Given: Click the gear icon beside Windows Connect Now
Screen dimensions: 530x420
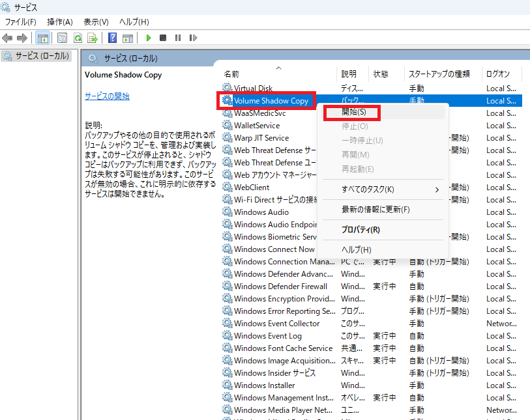Looking at the screenshot, I should pyautogui.click(x=227, y=249).
